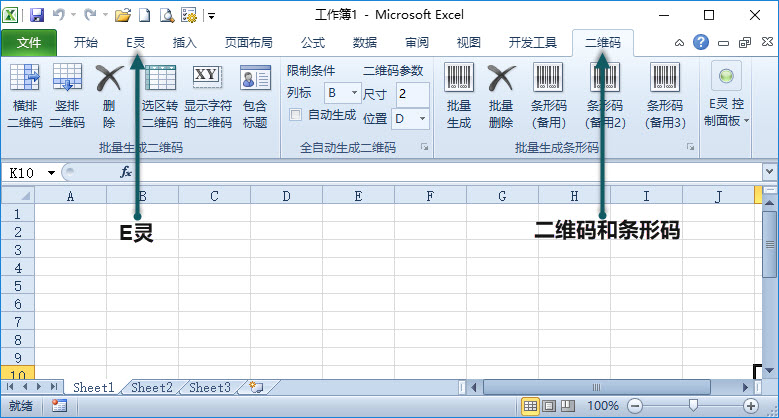Click the Select All corner button
Screen dimensions: 779x418
tap(18, 195)
